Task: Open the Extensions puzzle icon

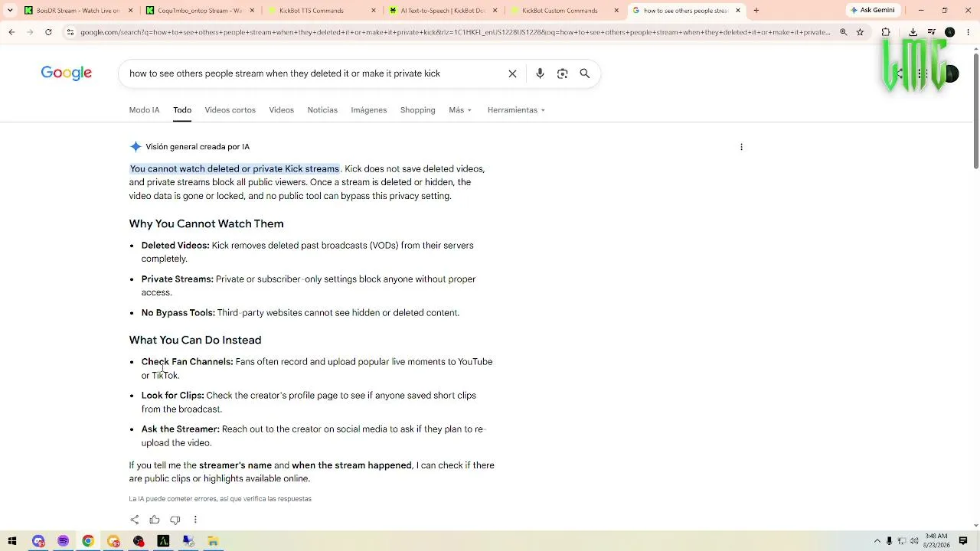Action: [886, 32]
